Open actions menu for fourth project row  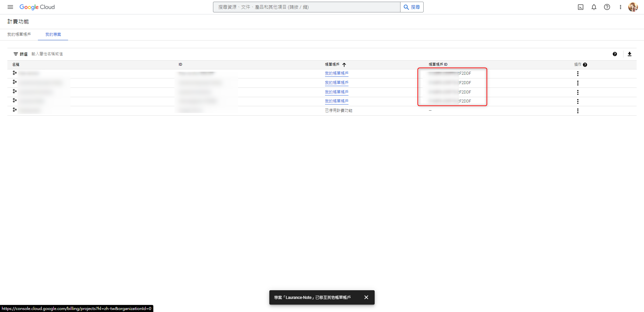pyautogui.click(x=578, y=102)
